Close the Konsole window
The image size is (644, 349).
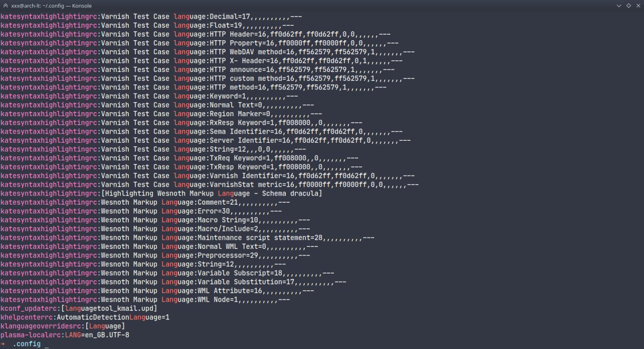coord(637,6)
